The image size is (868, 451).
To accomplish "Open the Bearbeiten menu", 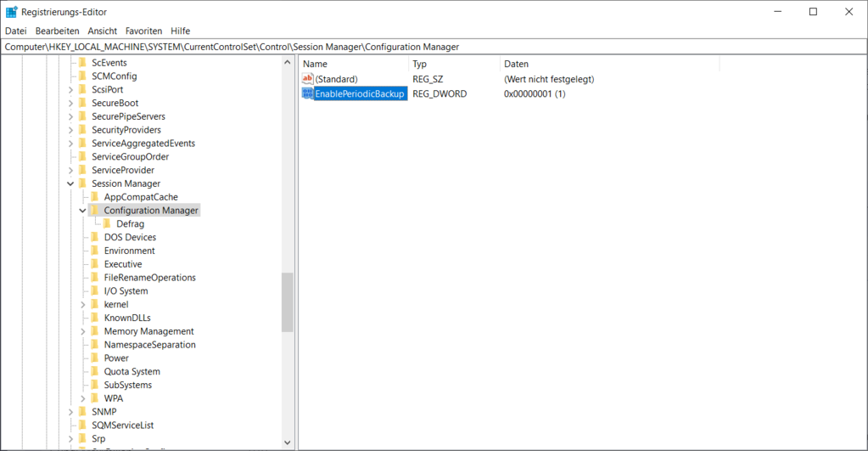I will (57, 31).
